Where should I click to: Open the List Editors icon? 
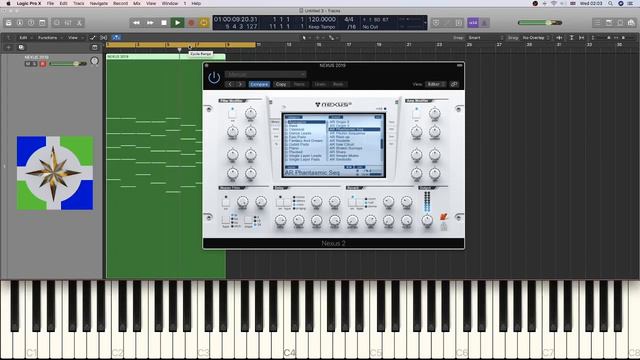(x=597, y=23)
